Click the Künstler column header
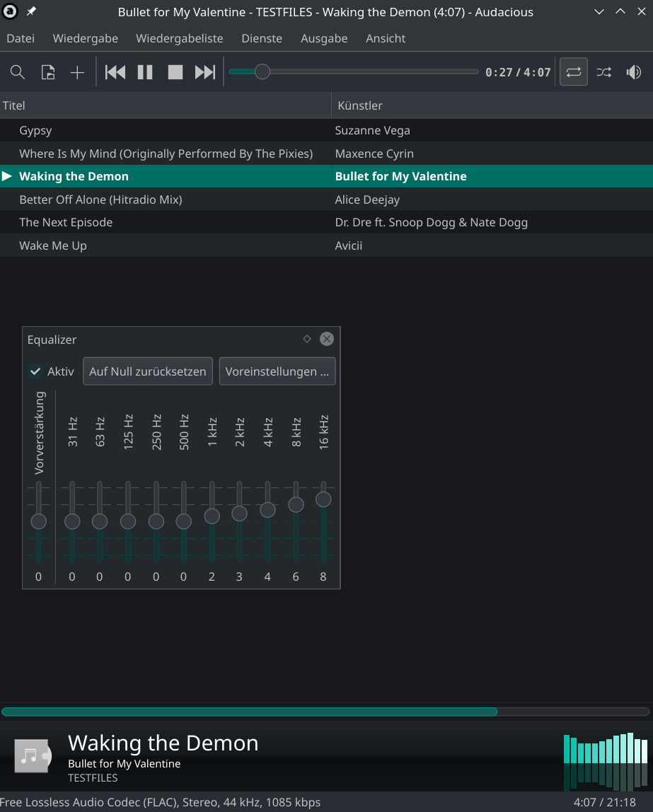Viewport: 653px width, 812px height. [x=492, y=105]
